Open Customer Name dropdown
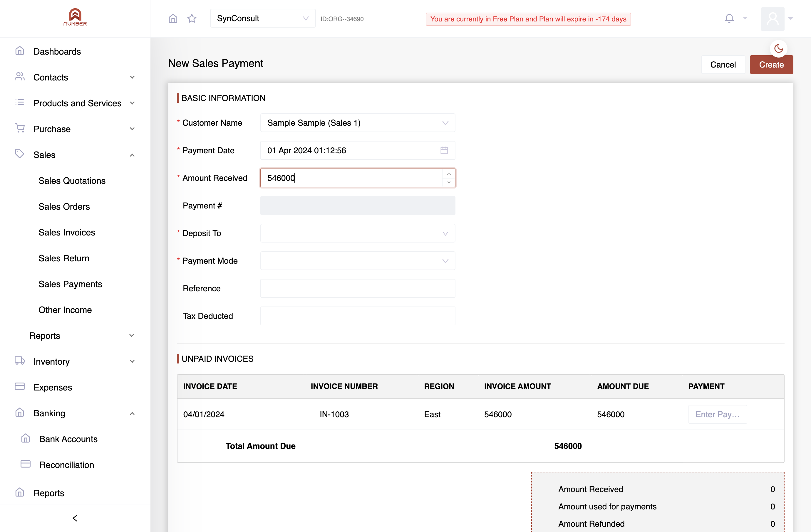Image resolution: width=811 pixels, height=532 pixels. 357,122
